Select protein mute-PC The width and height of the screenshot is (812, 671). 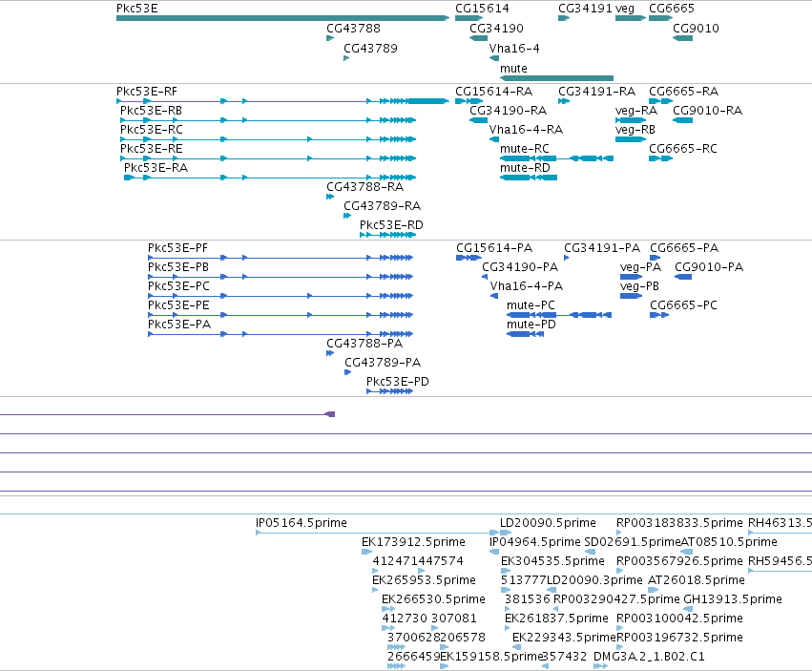(x=531, y=305)
